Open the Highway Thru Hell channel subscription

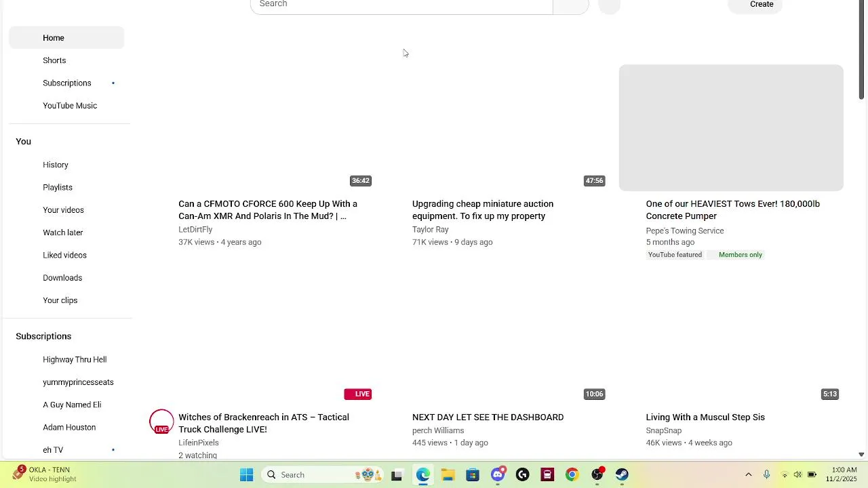pyautogui.click(x=66, y=360)
